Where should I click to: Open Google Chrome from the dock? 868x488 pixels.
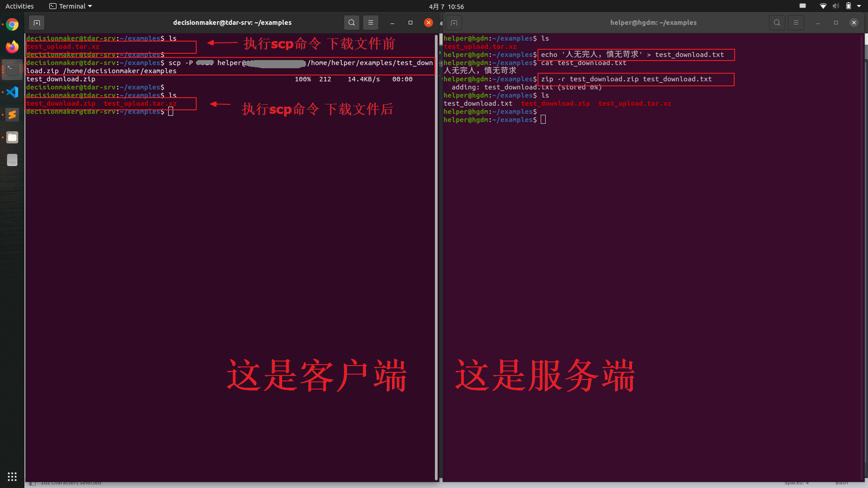[12, 24]
